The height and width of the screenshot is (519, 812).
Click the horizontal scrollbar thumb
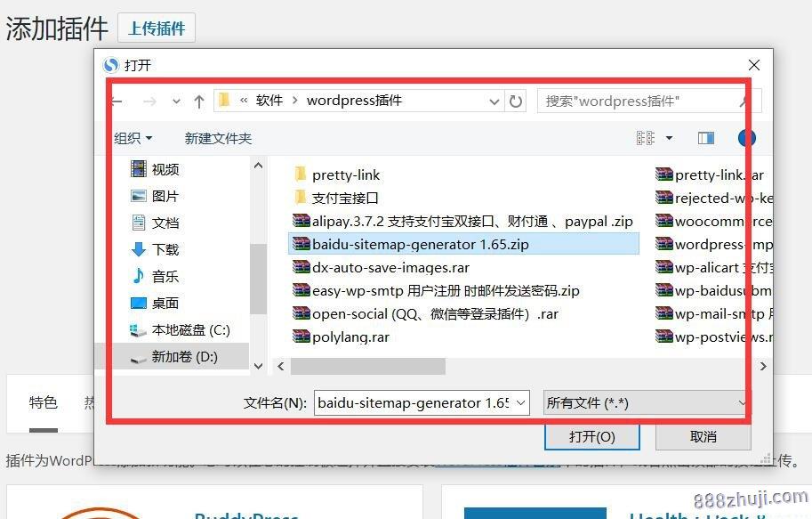[x=367, y=366]
